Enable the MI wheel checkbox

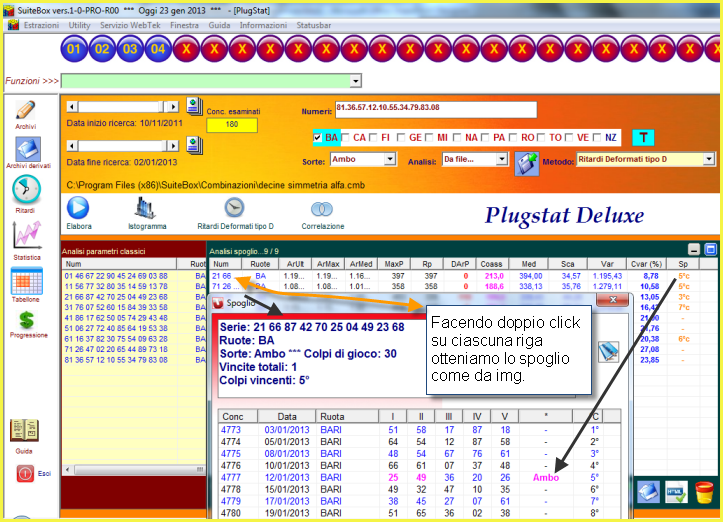(429, 137)
